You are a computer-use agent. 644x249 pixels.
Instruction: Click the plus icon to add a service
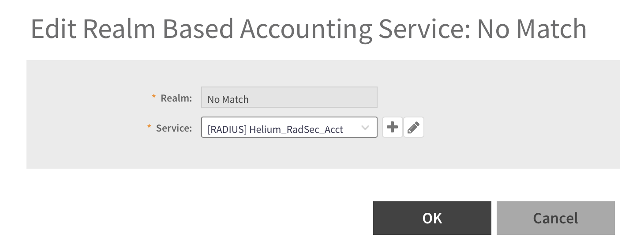pyautogui.click(x=392, y=128)
